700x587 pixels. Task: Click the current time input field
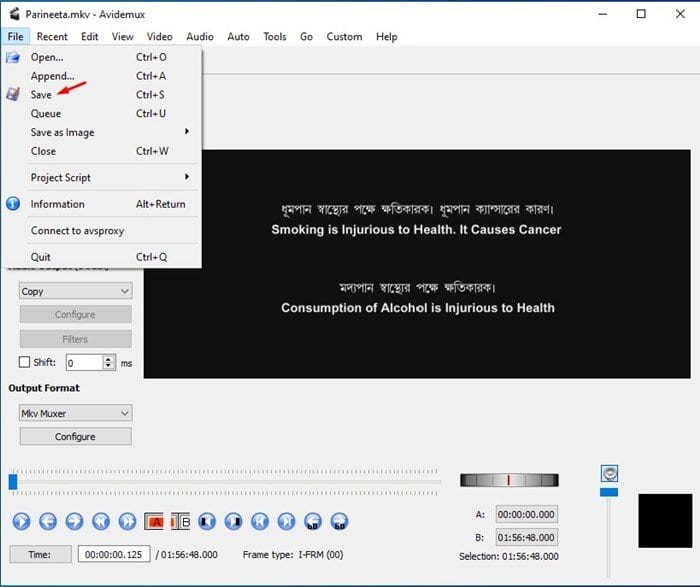pos(114,555)
